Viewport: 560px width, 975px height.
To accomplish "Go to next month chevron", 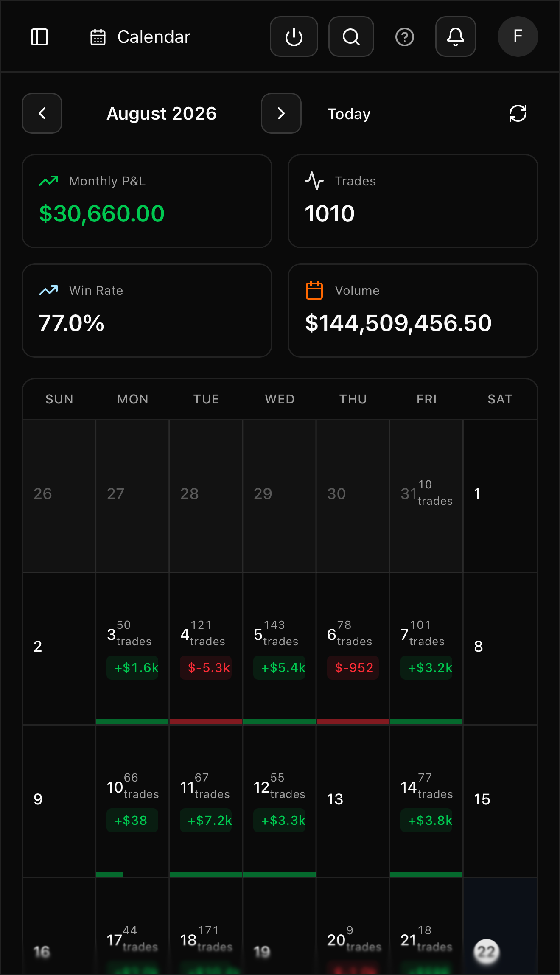I will 281,113.
